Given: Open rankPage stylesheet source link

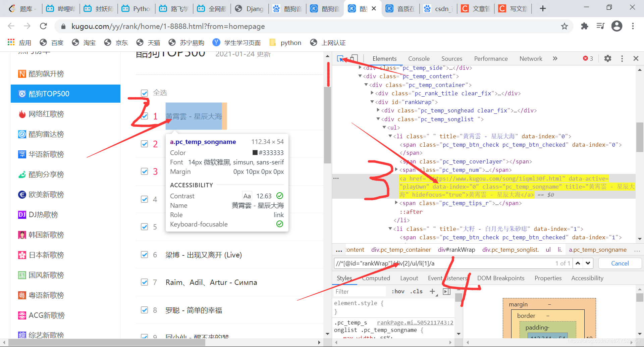Looking at the screenshot, I should point(415,323).
